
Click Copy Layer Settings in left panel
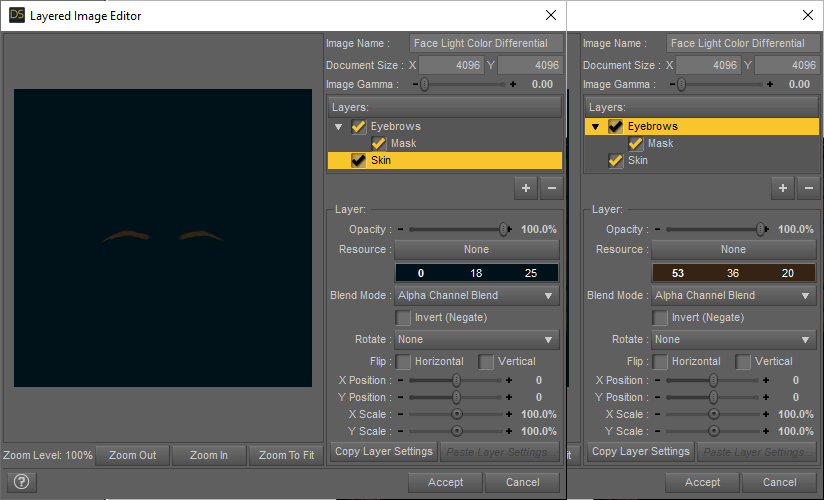click(384, 452)
